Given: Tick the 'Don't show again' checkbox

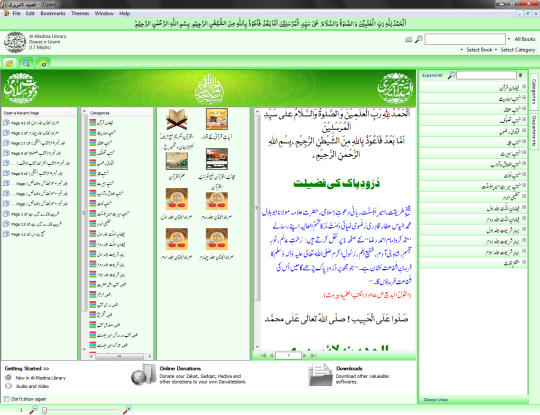Looking at the screenshot, I should (x=6, y=399).
